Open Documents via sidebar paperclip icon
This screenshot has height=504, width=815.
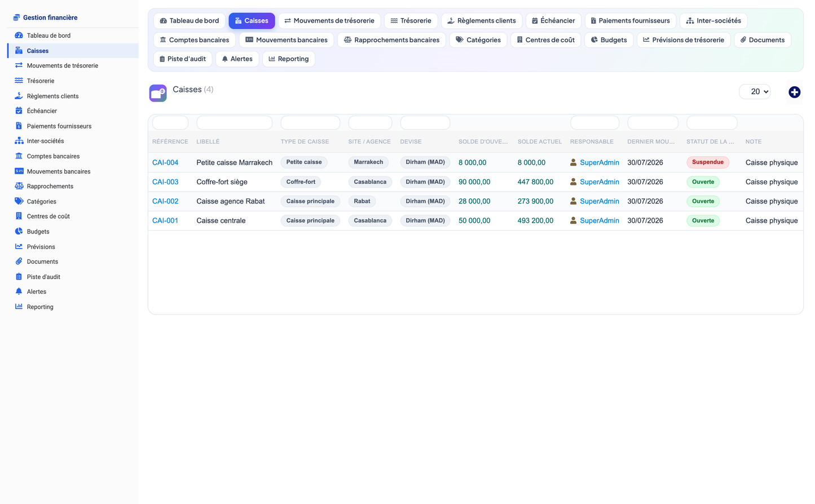[19, 262]
